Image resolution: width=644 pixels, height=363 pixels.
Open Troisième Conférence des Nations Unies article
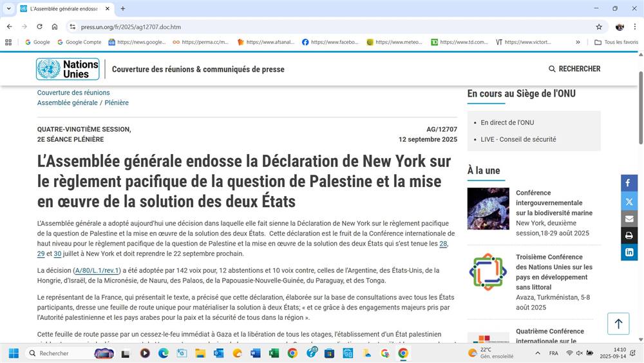(554, 271)
